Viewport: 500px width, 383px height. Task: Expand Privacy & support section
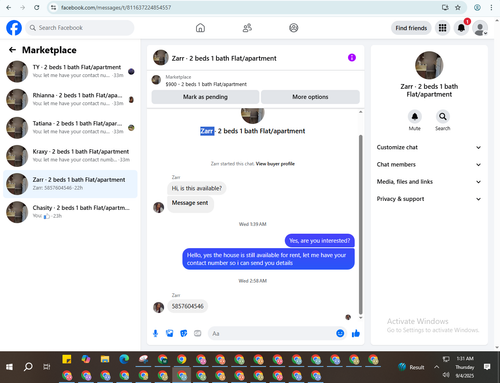coord(429,199)
